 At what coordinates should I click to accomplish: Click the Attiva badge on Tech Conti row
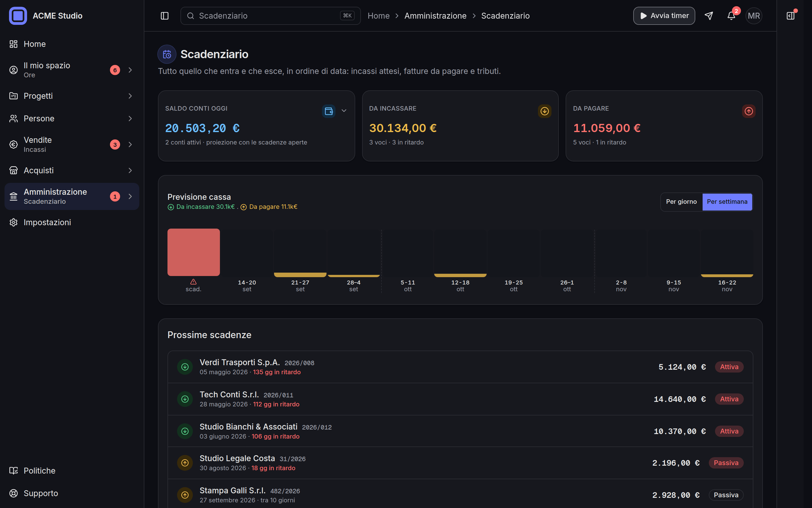point(729,399)
